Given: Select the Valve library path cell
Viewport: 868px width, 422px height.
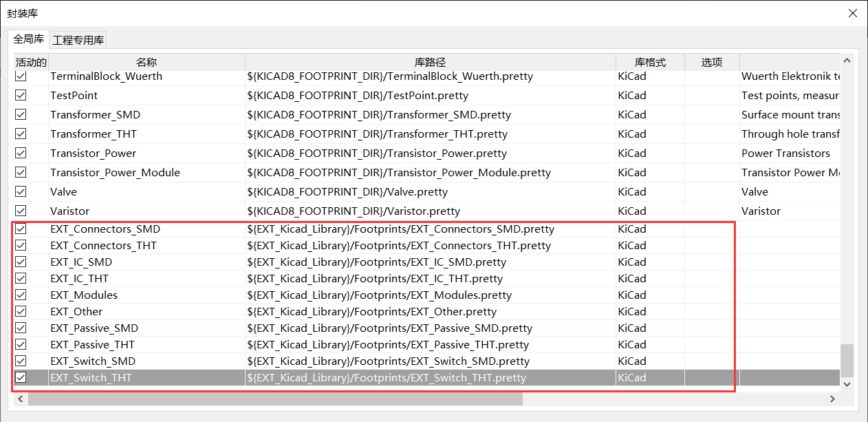Looking at the screenshot, I should [430, 191].
